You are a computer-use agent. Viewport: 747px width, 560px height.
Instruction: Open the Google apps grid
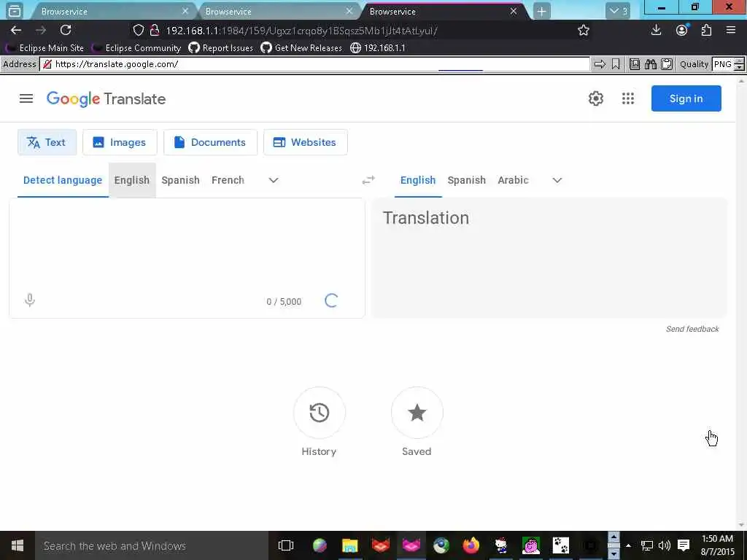(x=628, y=98)
